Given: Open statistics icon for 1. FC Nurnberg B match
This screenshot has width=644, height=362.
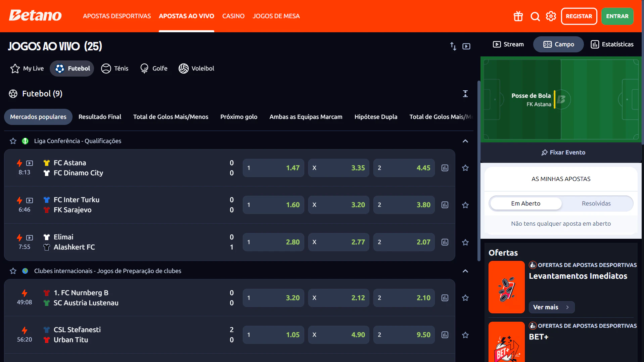Looking at the screenshot, I should pyautogui.click(x=445, y=298).
